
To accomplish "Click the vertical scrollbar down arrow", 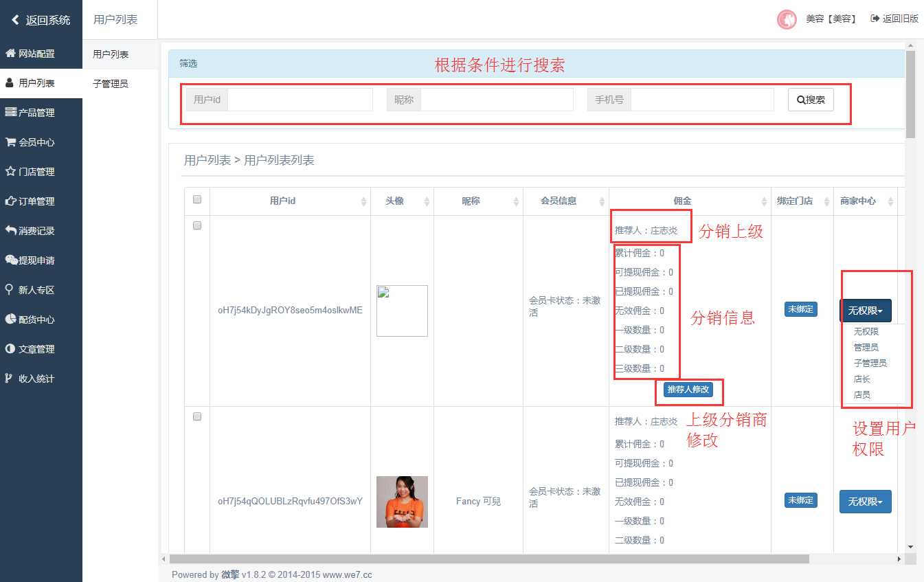I will 911,547.
